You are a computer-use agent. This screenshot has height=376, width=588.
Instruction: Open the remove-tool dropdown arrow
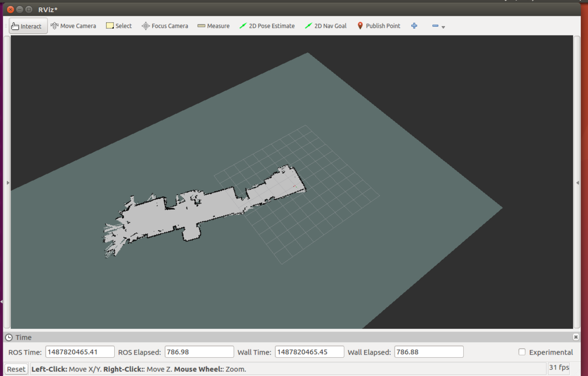(x=443, y=27)
